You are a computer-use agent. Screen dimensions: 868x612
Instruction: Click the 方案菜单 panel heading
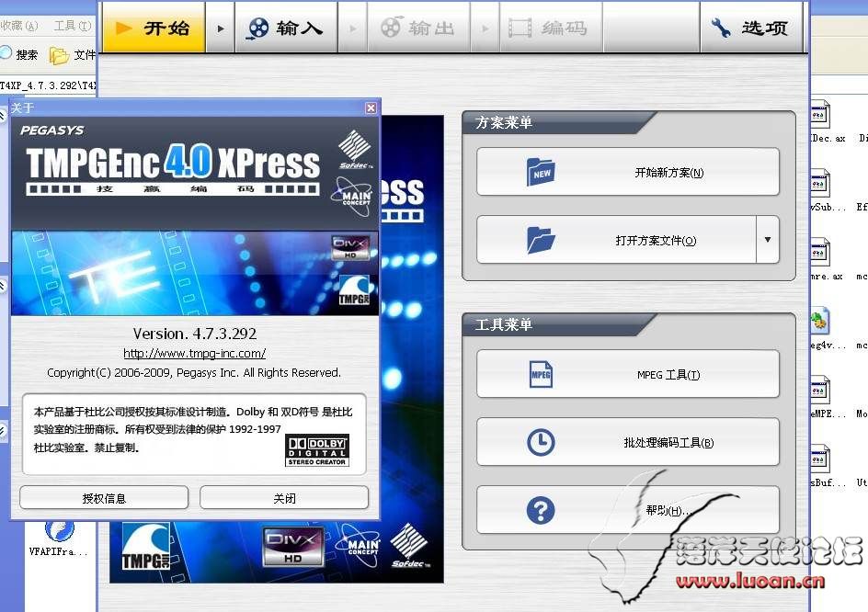(503, 122)
